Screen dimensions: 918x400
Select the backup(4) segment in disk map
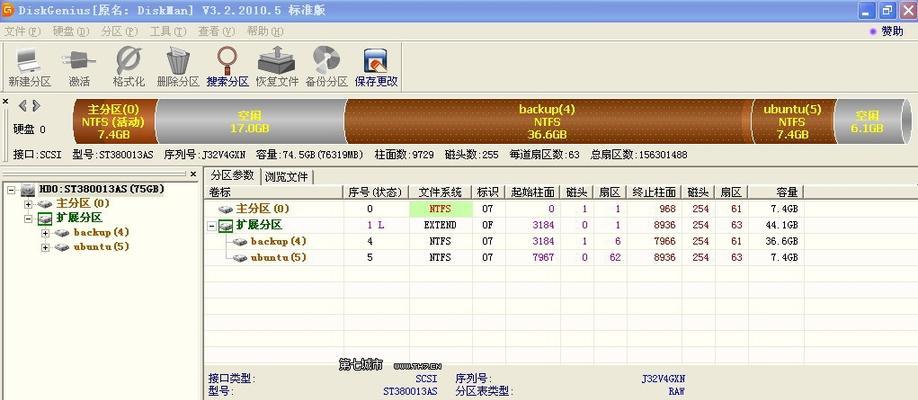(x=547, y=122)
